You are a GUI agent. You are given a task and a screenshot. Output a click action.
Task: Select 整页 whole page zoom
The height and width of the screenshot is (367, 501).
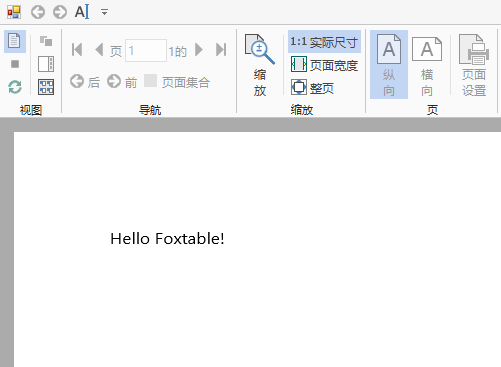(312, 88)
